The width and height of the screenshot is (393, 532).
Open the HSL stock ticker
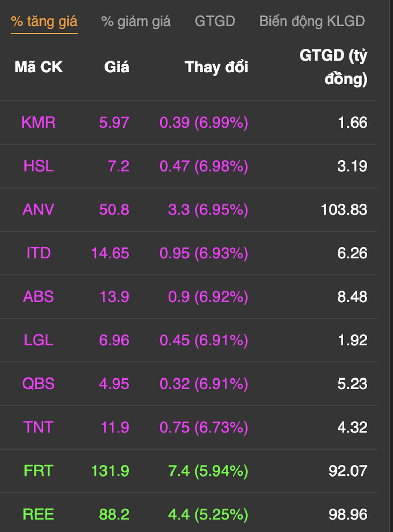coord(38,166)
